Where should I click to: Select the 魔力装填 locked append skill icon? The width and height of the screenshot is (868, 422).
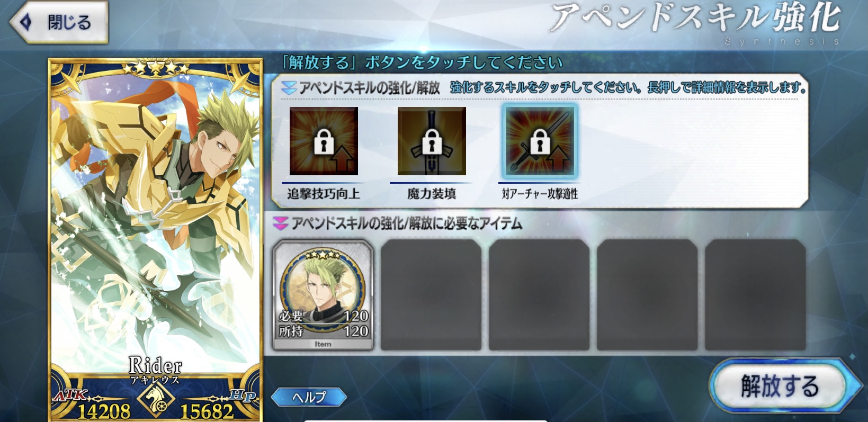pos(432,141)
